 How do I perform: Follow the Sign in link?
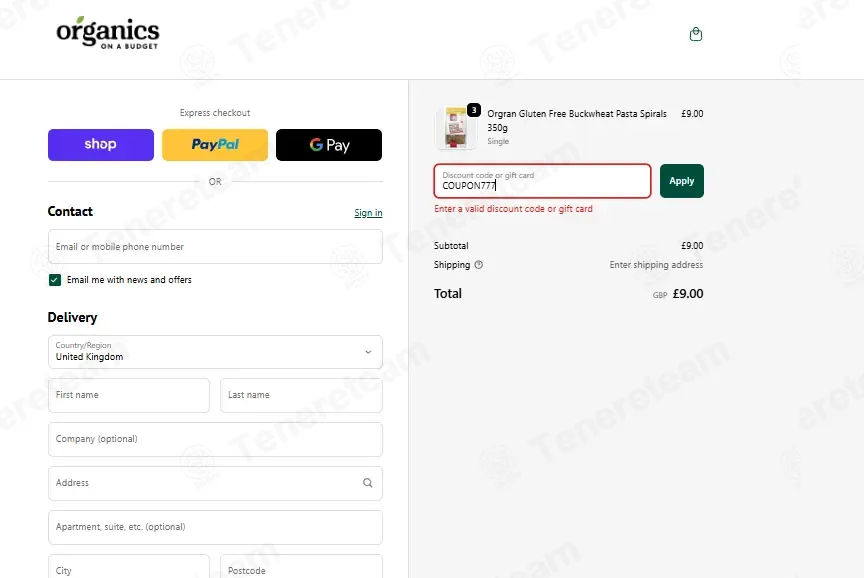[368, 213]
